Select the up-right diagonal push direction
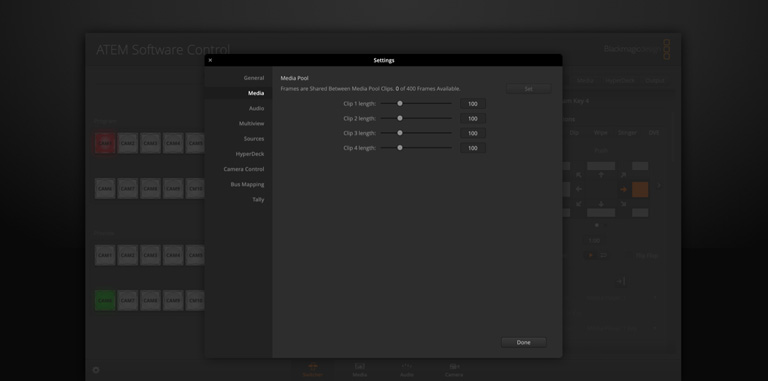 pos(624,175)
